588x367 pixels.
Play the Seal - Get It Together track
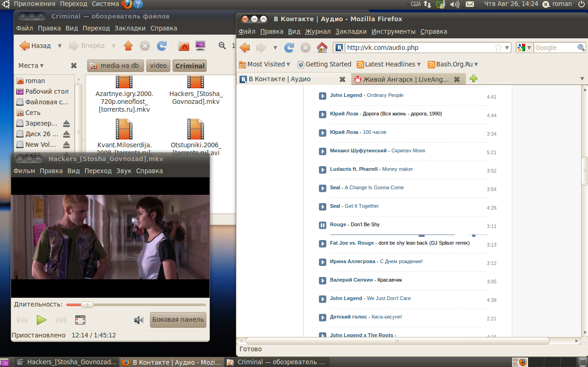323,206
